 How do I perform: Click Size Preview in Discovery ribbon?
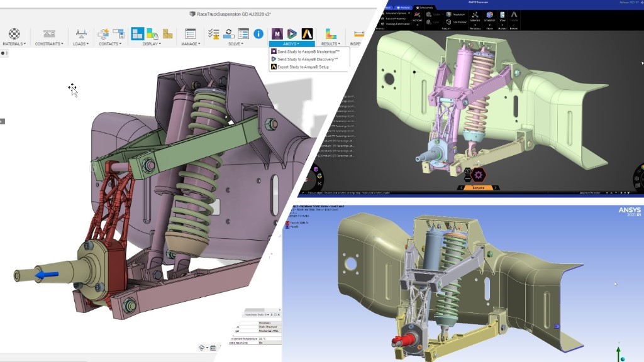(x=456, y=22)
